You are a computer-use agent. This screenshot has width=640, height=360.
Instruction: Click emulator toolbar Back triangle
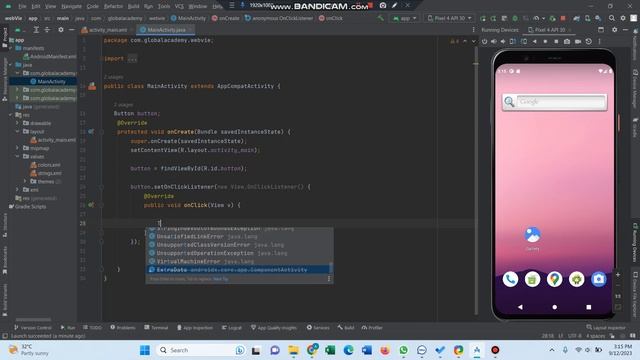(534, 41)
